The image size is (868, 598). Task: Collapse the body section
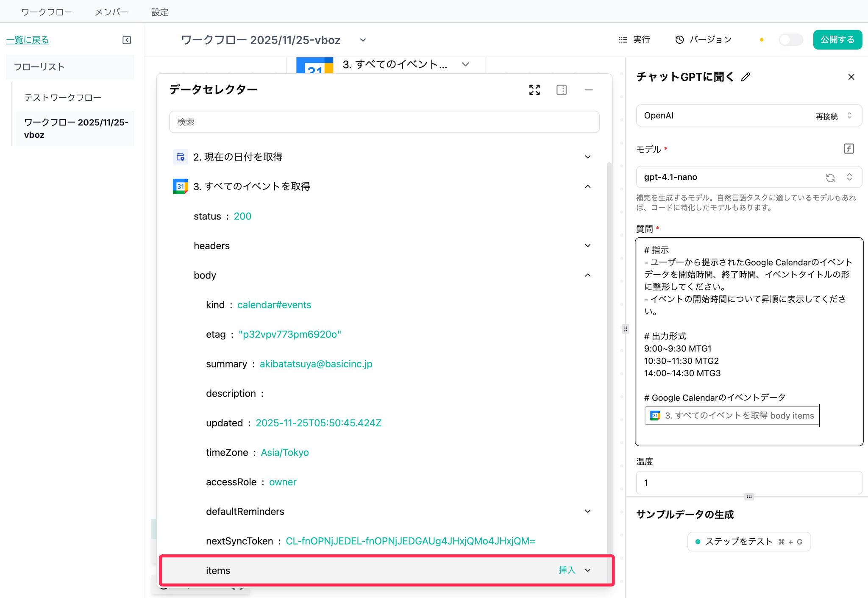587,275
